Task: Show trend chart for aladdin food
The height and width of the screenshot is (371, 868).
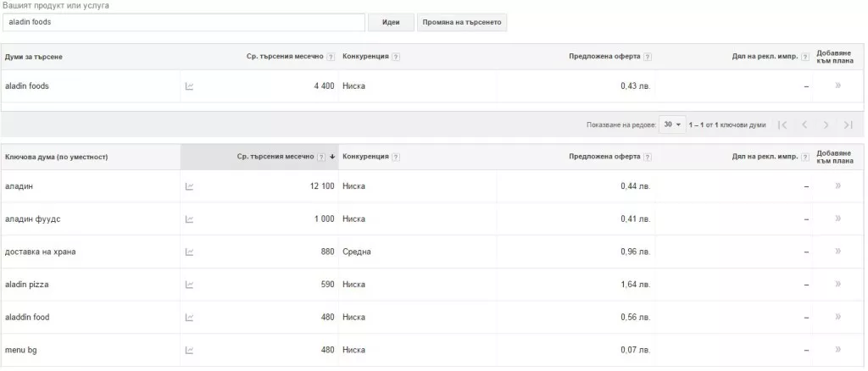Action: pos(189,318)
